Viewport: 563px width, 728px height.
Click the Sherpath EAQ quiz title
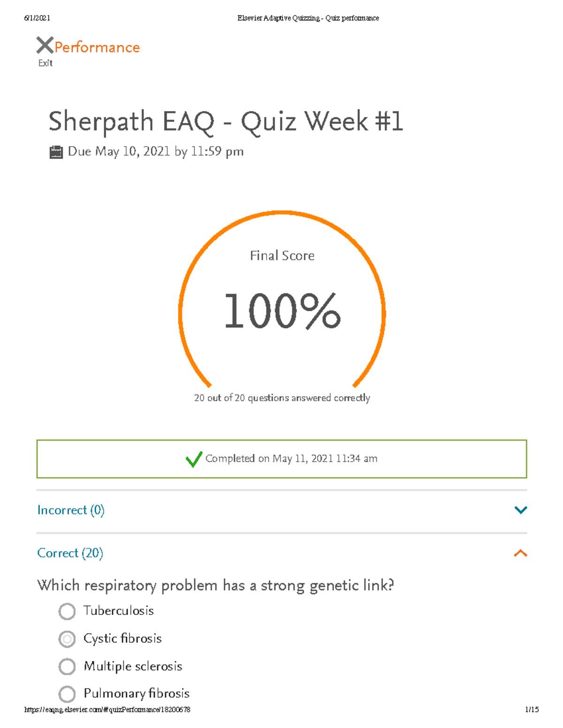coord(226,121)
